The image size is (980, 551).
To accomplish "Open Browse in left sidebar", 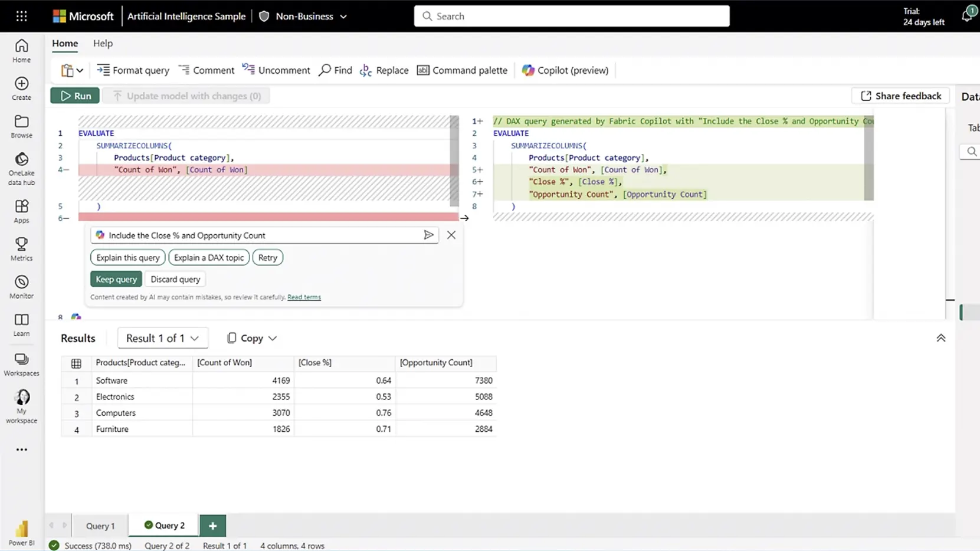I will pos(21,126).
